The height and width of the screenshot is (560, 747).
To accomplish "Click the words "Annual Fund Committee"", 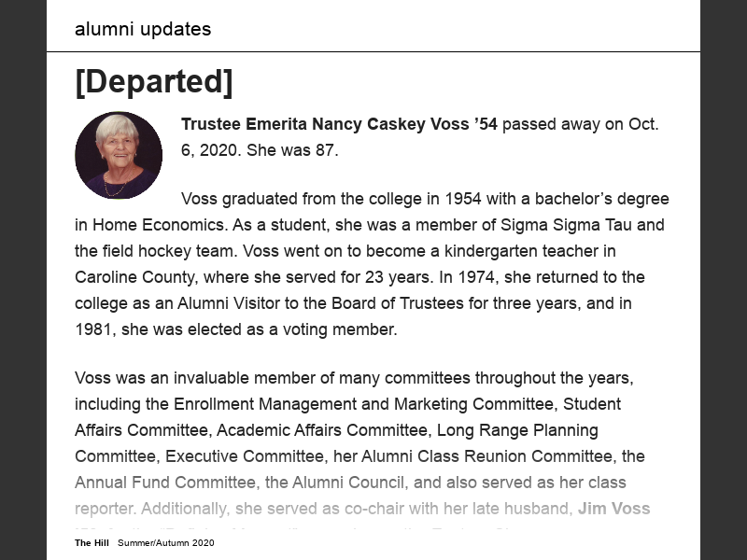I will 164,483.
